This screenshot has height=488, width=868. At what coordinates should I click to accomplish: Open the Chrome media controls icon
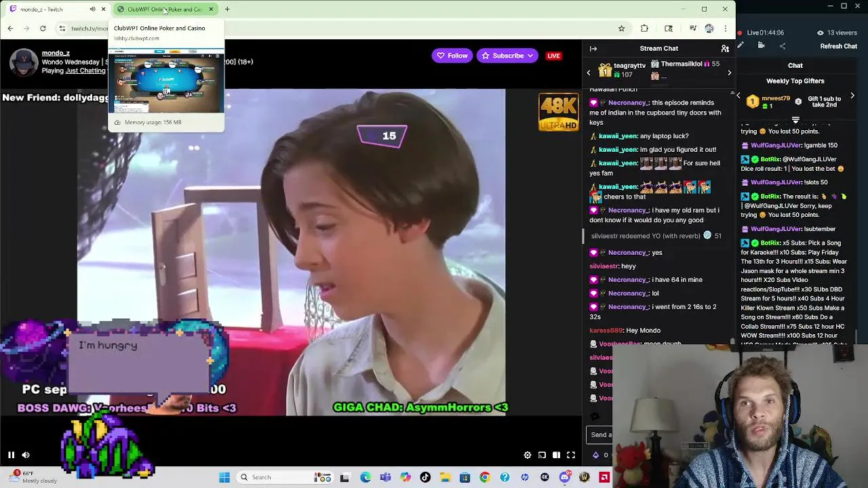point(692,28)
